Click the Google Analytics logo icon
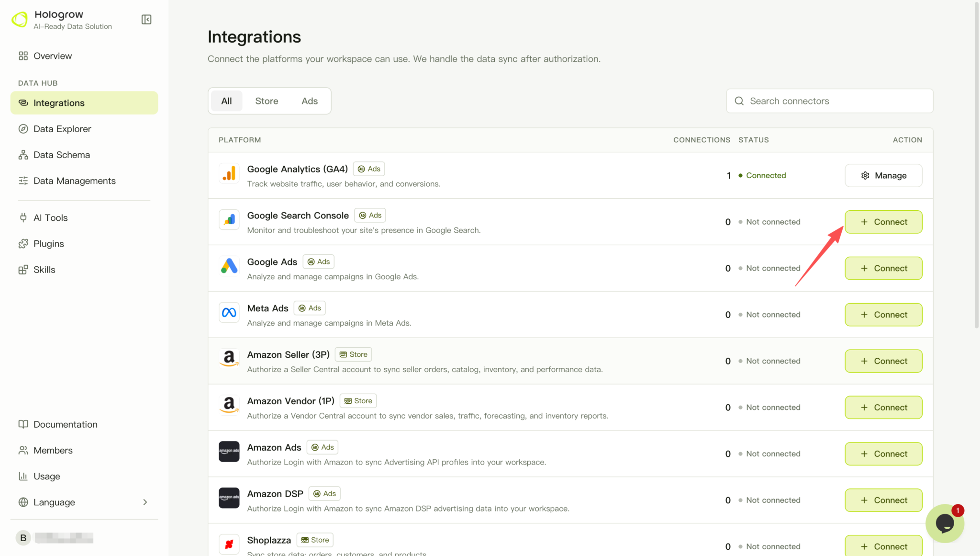This screenshot has width=980, height=556. (229, 173)
